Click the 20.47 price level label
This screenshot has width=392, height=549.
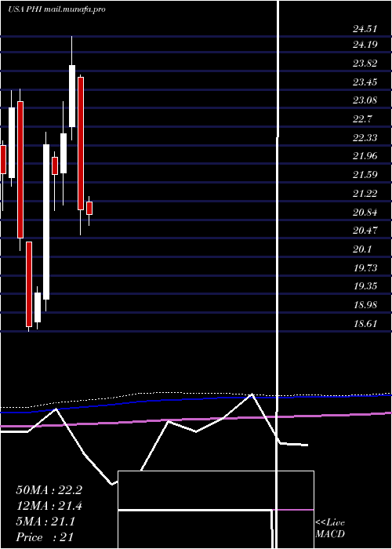pos(365,231)
